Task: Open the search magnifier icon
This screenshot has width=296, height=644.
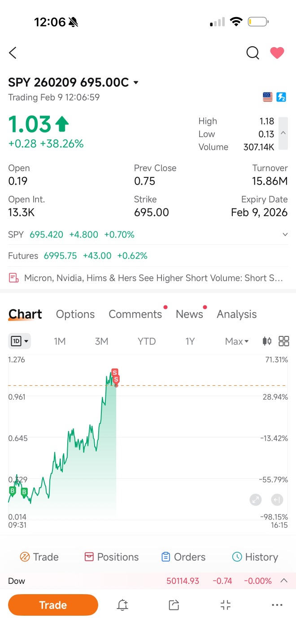Action: (253, 53)
